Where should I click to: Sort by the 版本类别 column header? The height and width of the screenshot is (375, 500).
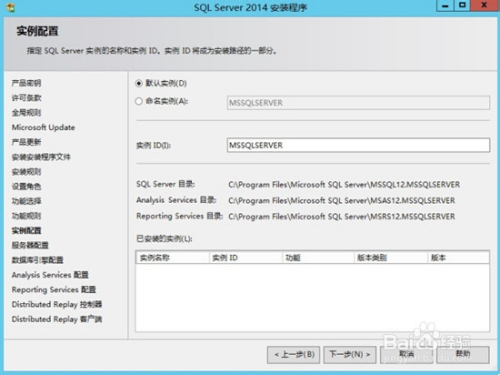[391, 258]
